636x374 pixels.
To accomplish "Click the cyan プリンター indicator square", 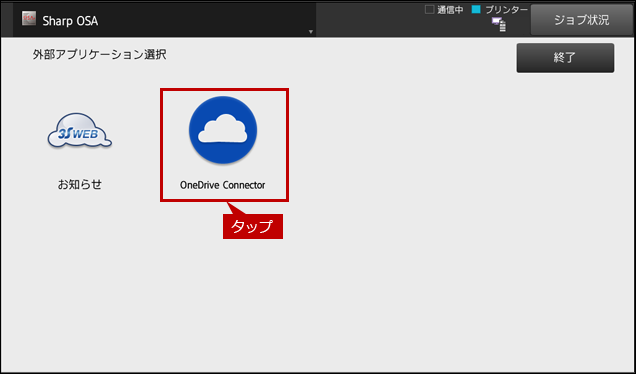I will (476, 9).
